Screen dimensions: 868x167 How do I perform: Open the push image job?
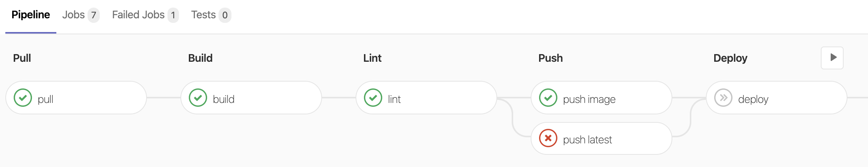[x=602, y=98]
